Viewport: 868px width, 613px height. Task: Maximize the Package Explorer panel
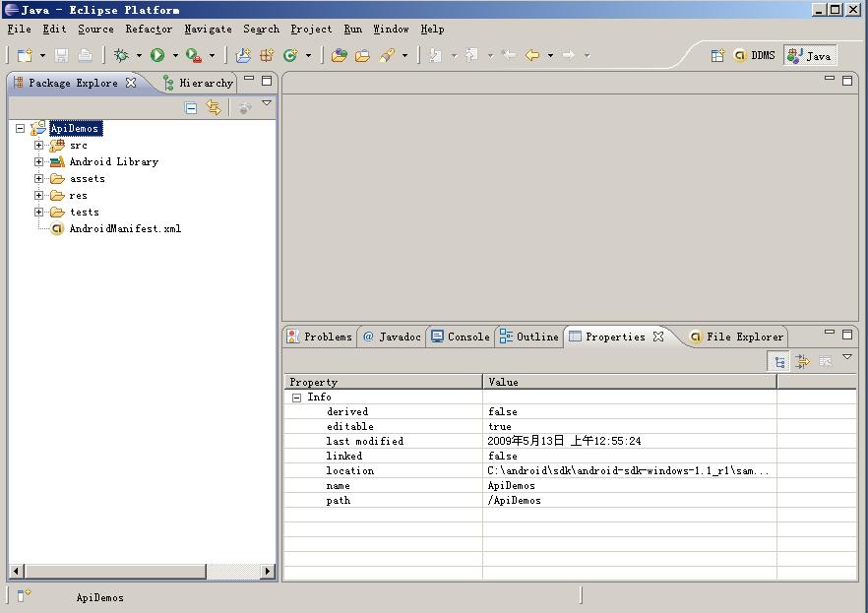[x=267, y=81]
